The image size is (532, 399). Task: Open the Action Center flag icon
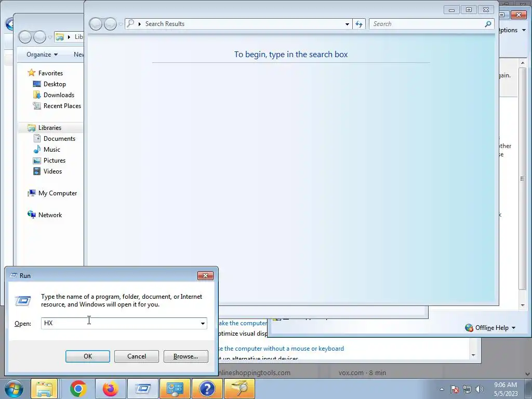[455, 389]
